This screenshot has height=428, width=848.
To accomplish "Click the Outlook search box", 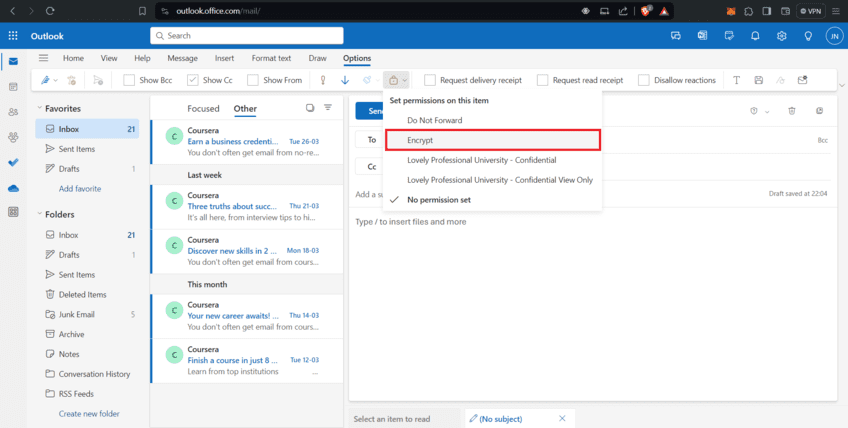I will click(247, 36).
